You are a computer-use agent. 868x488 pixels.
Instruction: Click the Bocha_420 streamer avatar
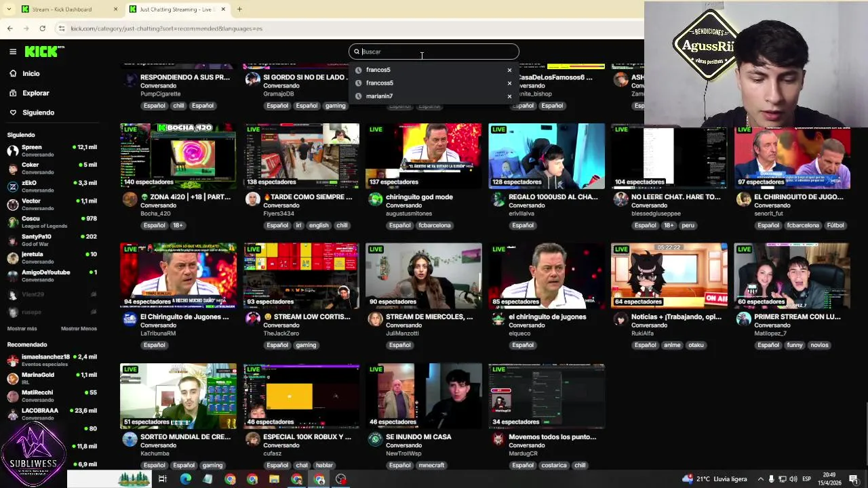point(130,199)
